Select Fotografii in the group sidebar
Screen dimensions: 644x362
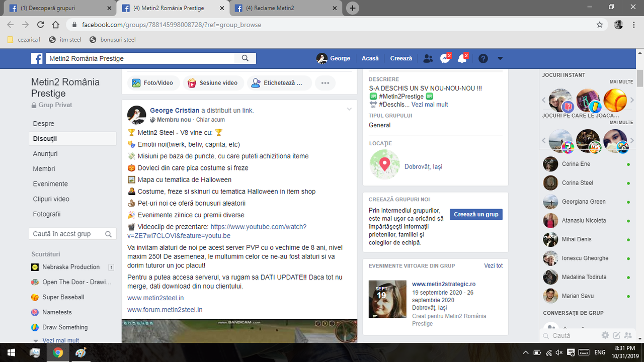coord(47,214)
